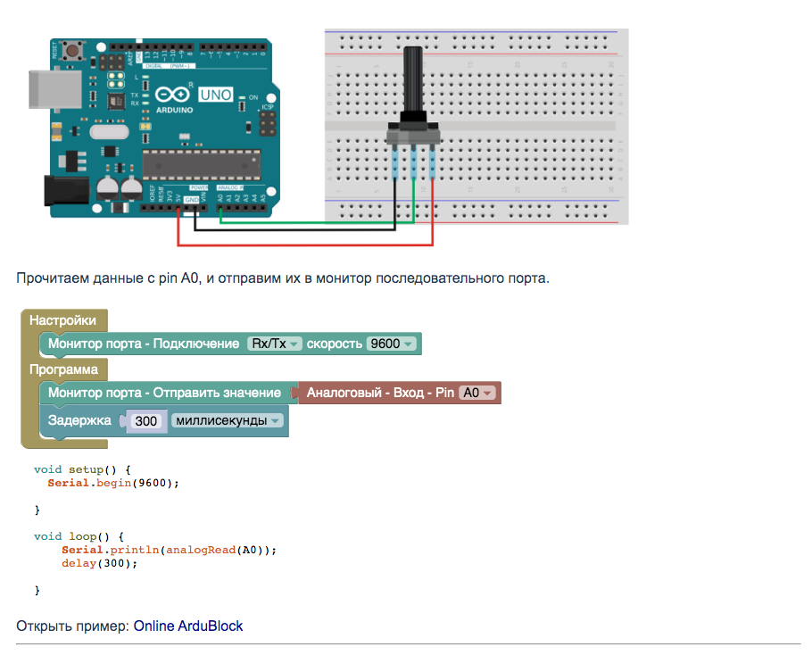Click the 300 value input field
812x655 pixels.
(x=146, y=421)
